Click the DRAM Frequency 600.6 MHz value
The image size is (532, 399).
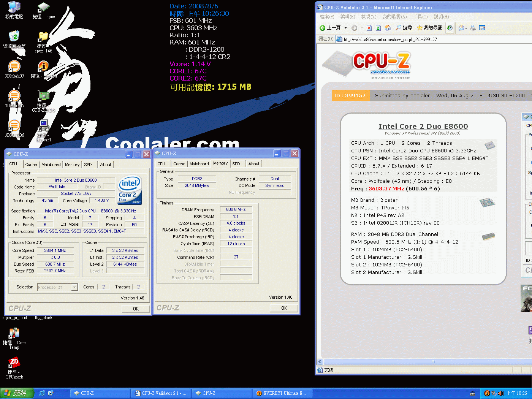coord(236,210)
